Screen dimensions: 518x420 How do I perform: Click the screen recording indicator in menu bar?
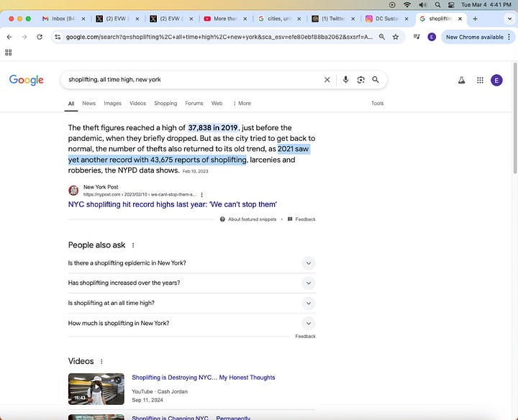(x=392, y=4)
